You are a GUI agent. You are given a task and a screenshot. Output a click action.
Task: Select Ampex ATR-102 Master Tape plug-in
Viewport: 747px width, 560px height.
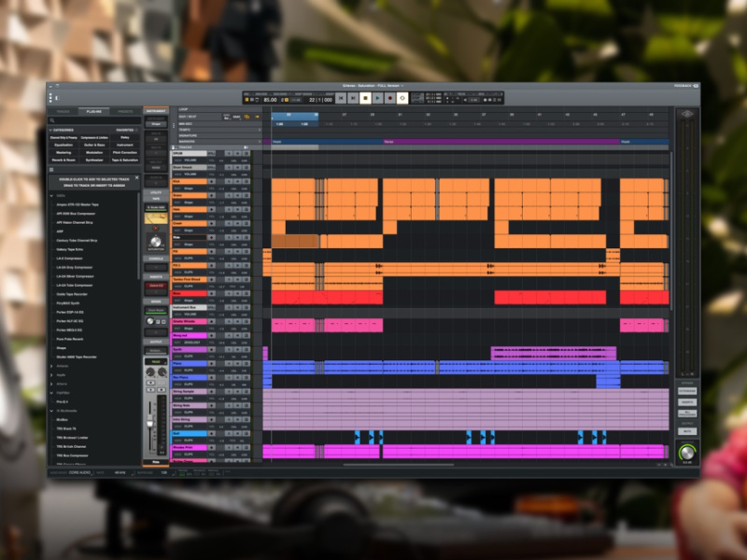click(78, 204)
